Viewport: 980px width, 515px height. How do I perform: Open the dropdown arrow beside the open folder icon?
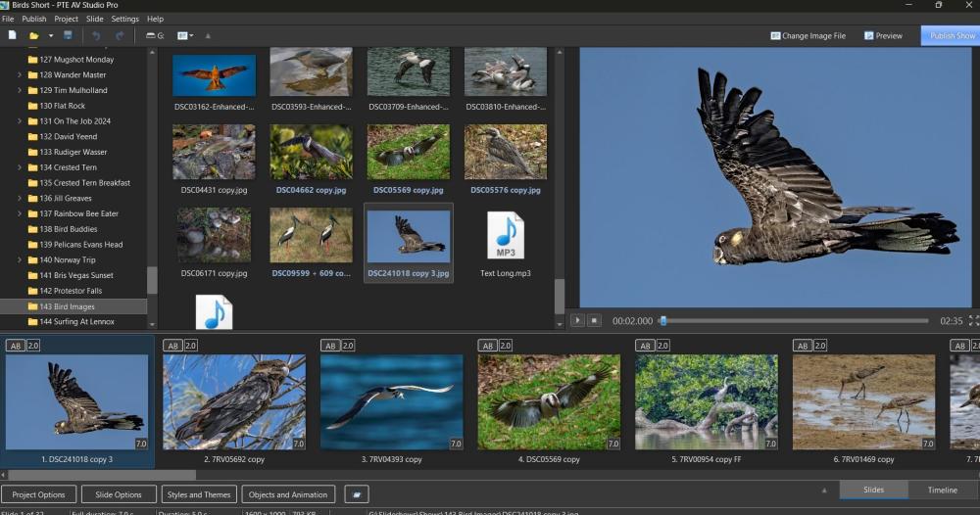(51, 35)
